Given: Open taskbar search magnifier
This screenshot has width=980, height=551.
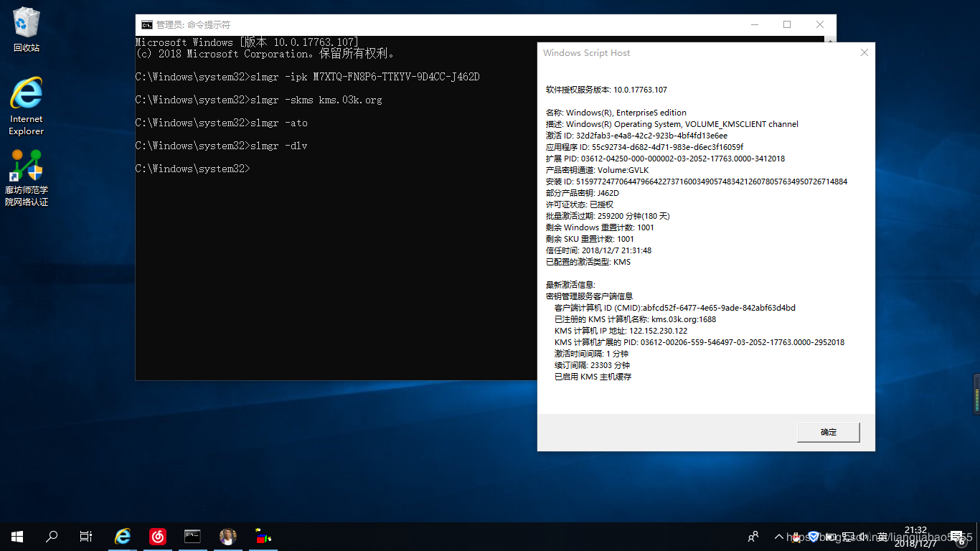Looking at the screenshot, I should (52, 537).
